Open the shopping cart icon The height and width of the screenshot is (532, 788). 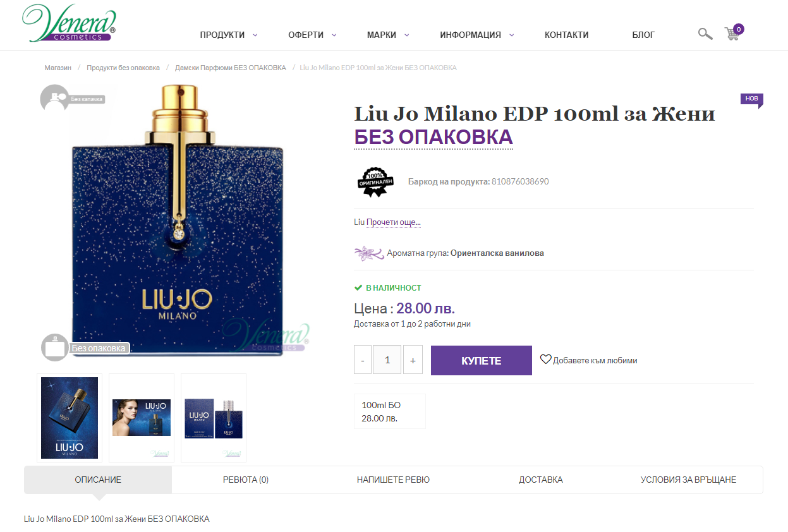coord(733,33)
